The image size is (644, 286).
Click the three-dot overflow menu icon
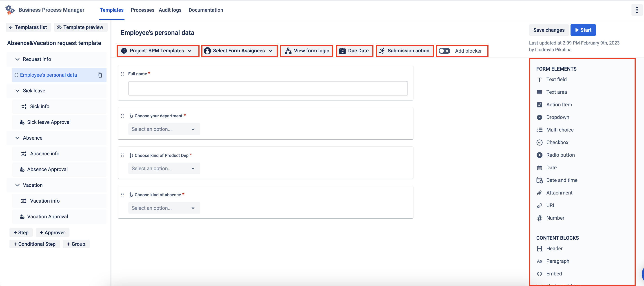coord(637,10)
